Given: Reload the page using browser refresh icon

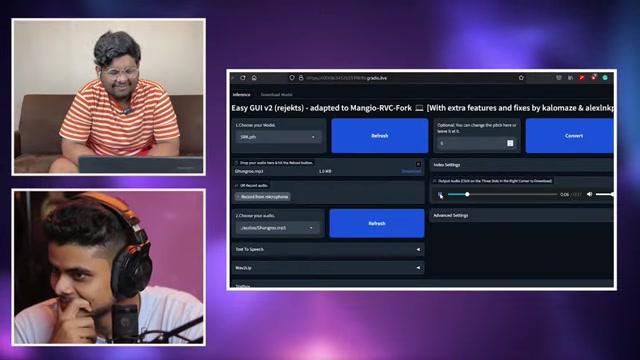Looking at the screenshot, I should point(243,78).
